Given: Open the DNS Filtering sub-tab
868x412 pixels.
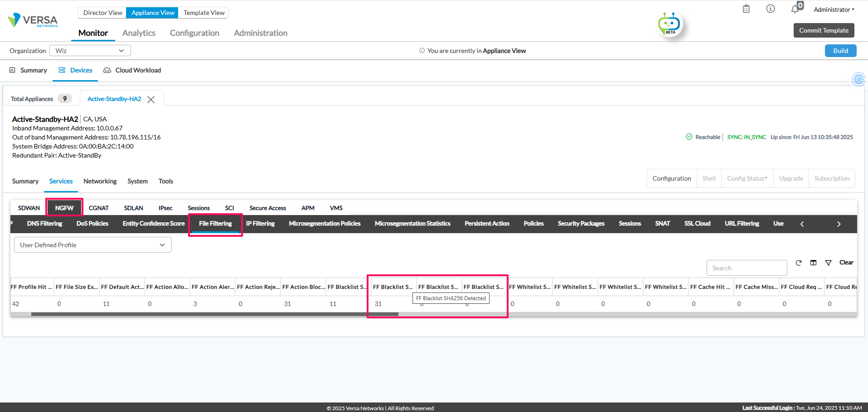Looking at the screenshot, I should [44, 224].
